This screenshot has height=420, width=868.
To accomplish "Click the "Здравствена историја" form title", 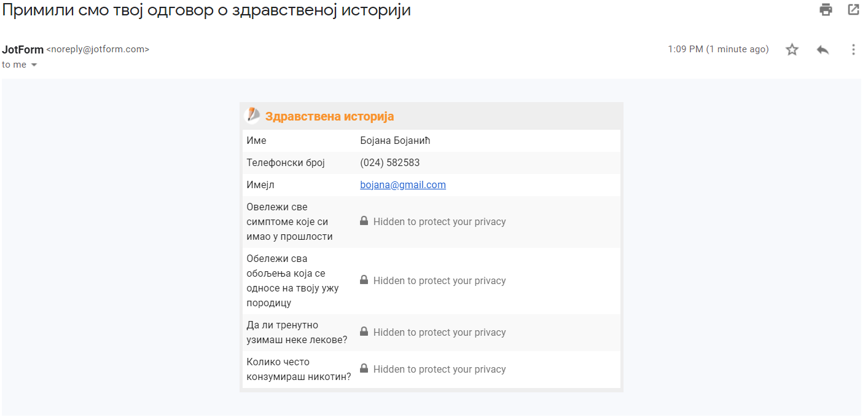I will (x=329, y=116).
